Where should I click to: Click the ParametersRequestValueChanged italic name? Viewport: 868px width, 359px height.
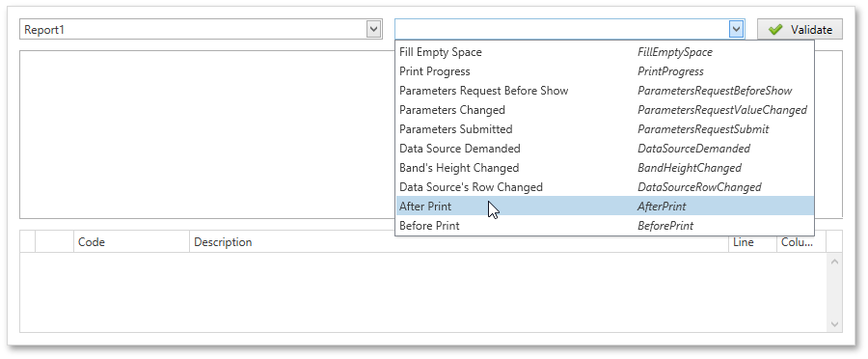[722, 110]
